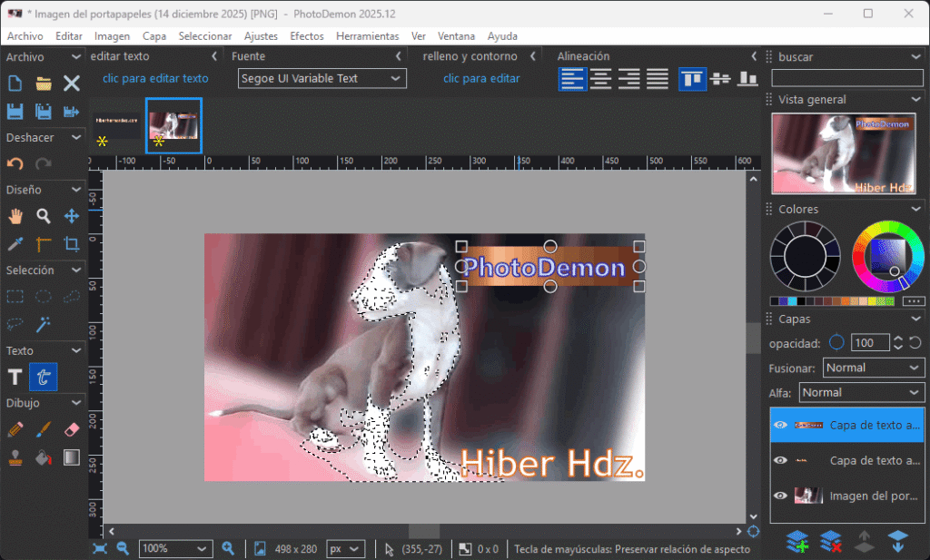Image resolution: width=930 pixels, height=560 pixels.
Task: Click 'clic para editar' under relleno y contorno
Action: point(481,79)
